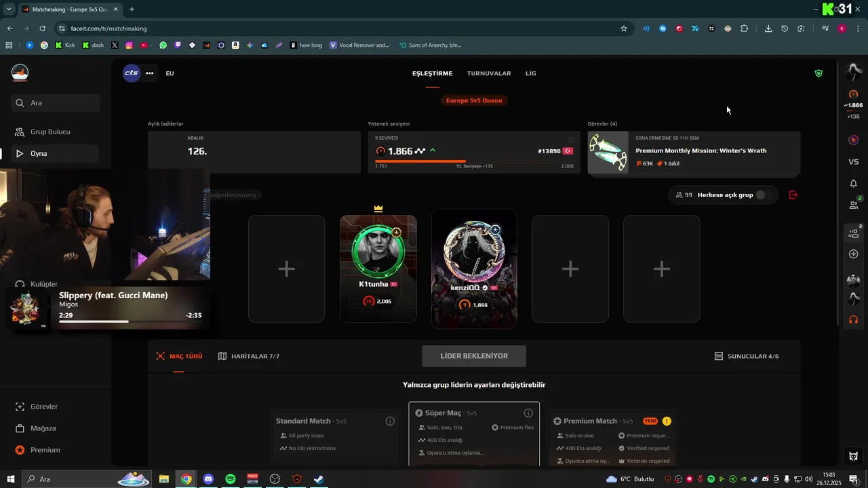The image size is (868, 488).
Task: Open the Shazam extension icon
Action: tap(663, 28)
